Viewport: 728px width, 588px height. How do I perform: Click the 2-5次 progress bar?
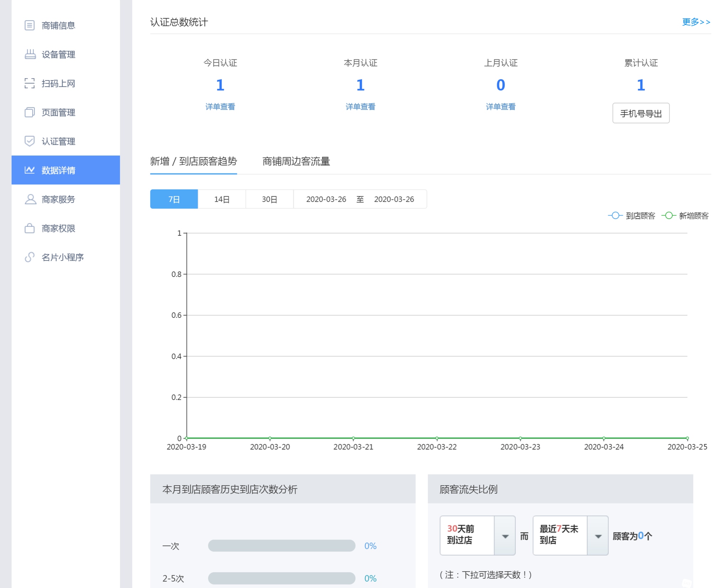coord(282,578)
